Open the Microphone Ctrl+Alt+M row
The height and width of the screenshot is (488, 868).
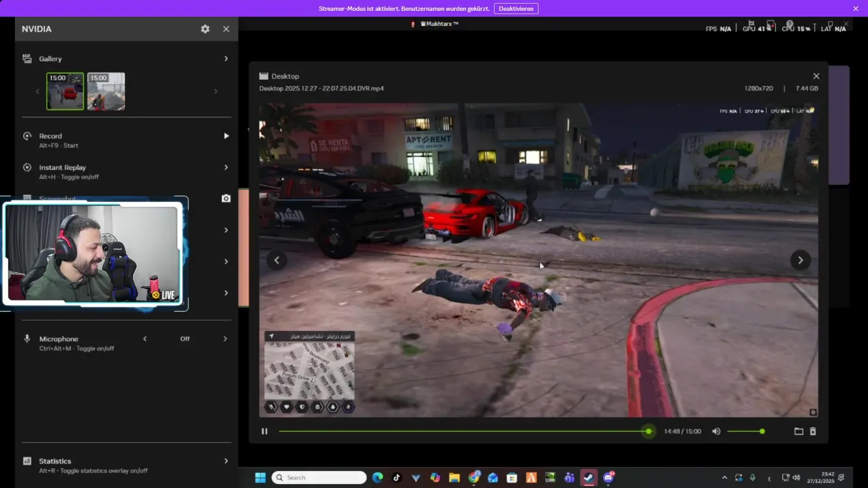[x=126, y=343]
